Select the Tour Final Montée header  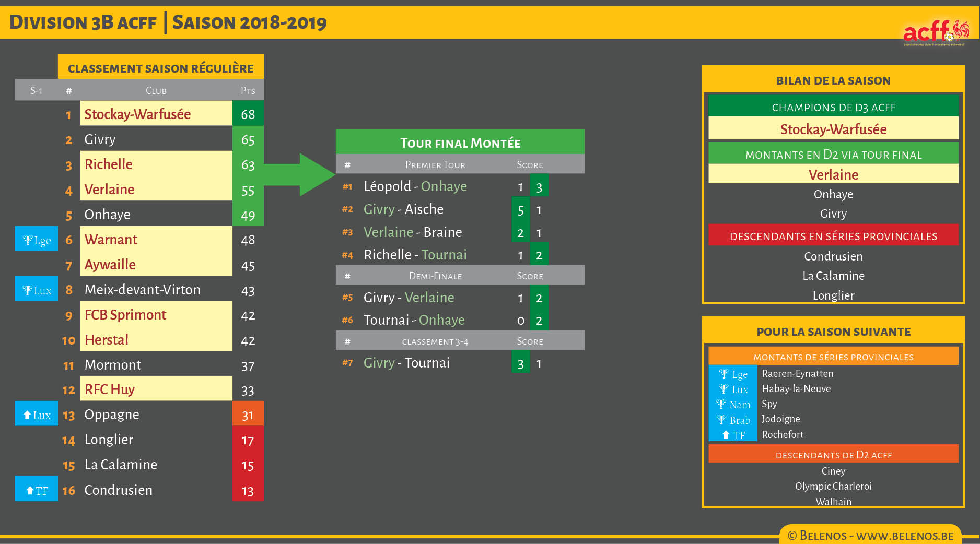[x=460, y=143]
